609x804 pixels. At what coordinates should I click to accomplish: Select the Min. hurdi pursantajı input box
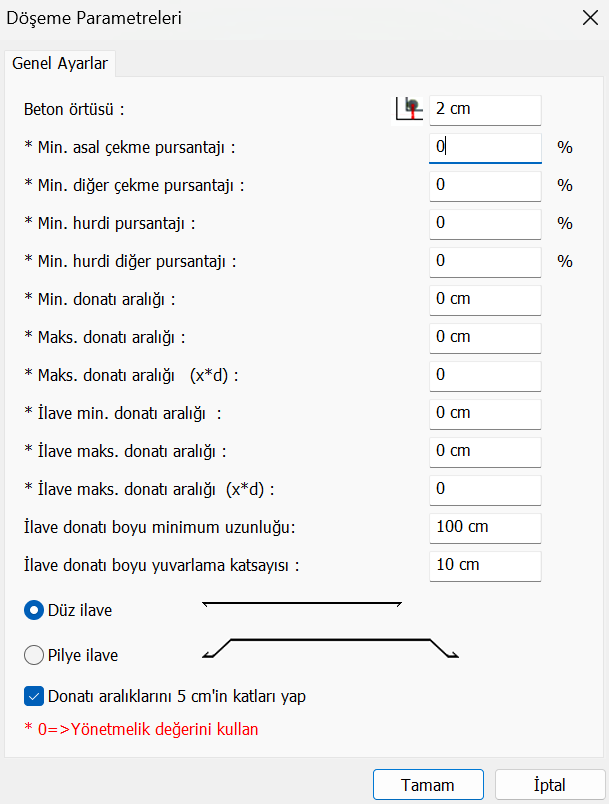pos(485,223)
